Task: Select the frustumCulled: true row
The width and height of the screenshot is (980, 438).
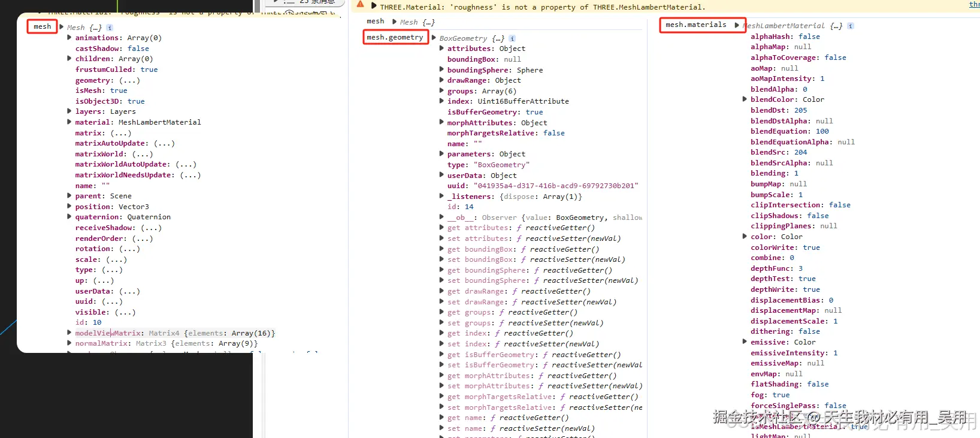Action: 116,70
